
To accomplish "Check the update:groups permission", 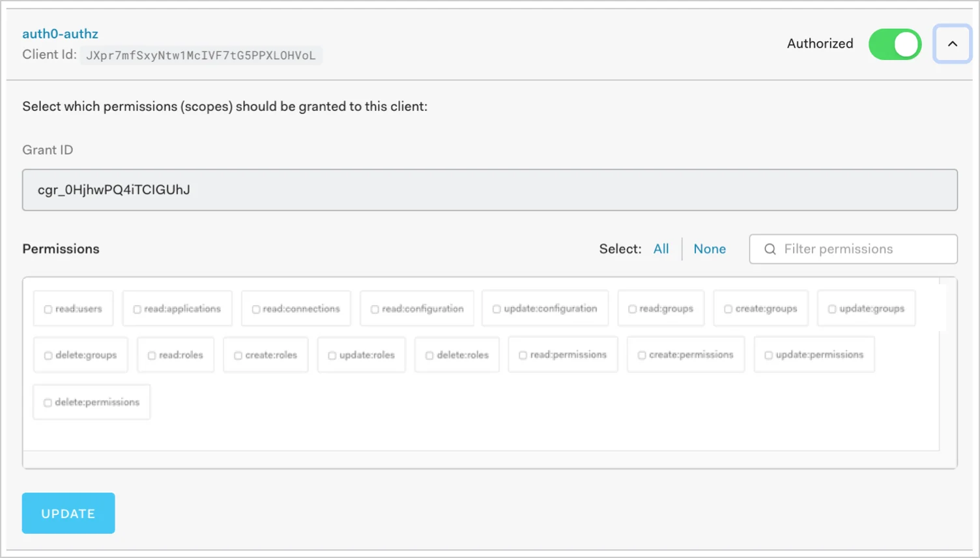I will [x=832, y=309].
